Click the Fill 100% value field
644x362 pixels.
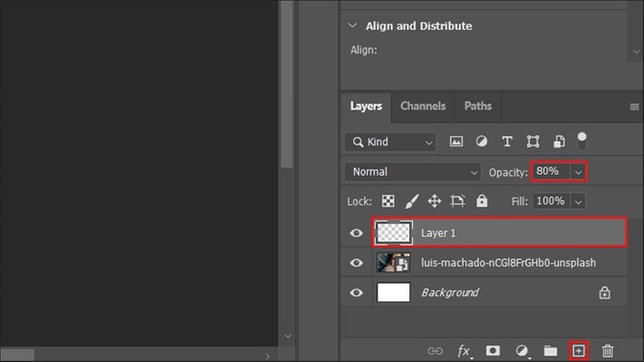click(551, 201)
